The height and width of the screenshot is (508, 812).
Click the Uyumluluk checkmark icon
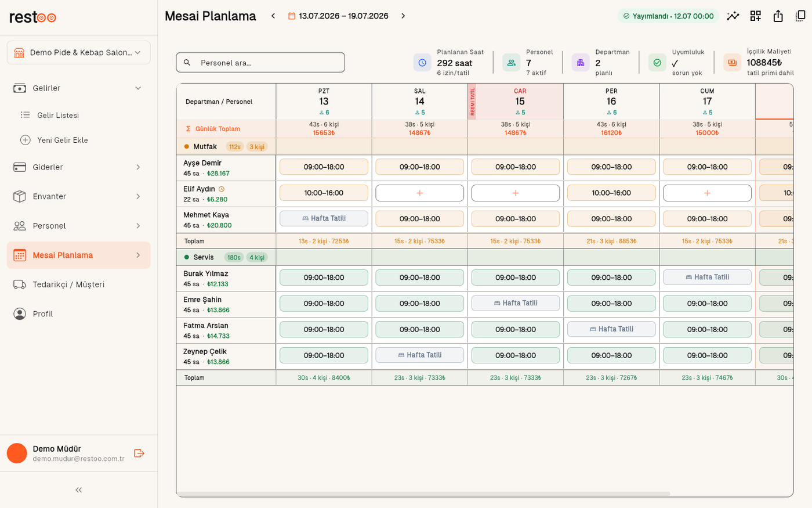point(657,63)
